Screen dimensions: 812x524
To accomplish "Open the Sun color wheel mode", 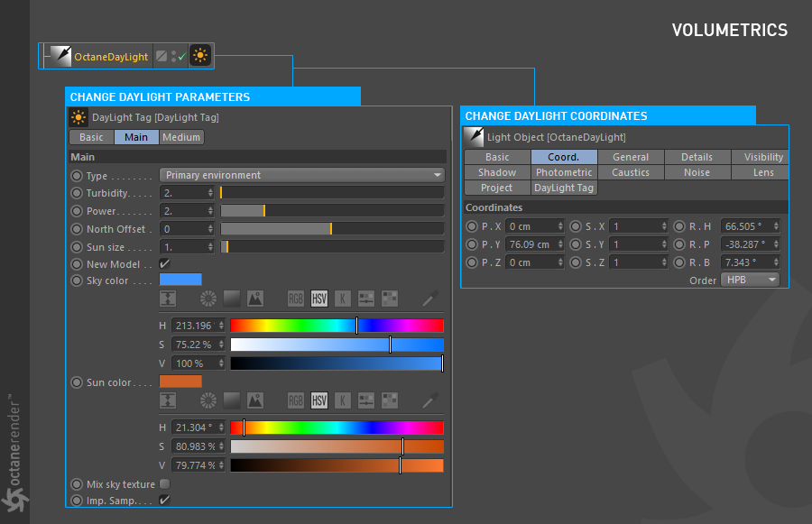I will 208,400.
